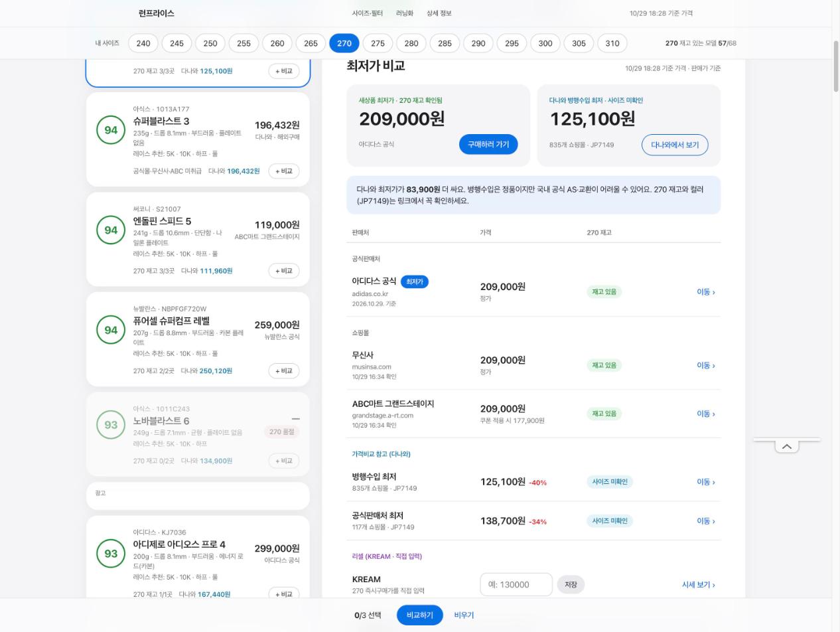Viewport: 840px width, 632px height.
Task: Go to 무신사 store via 이동
Action: click(706, 366)
